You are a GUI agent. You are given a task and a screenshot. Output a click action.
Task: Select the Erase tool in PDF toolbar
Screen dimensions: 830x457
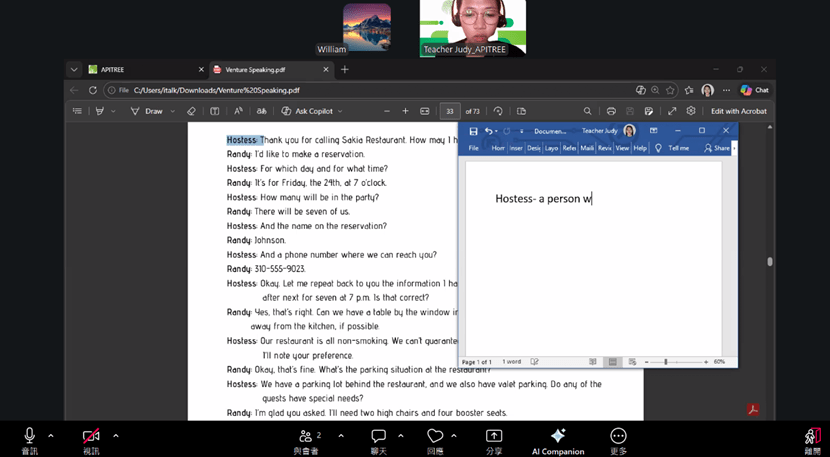192,111
